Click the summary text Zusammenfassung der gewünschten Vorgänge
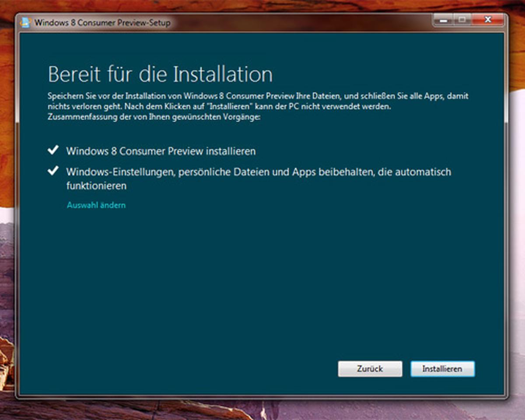Screen dimensions: 525x420 coord(153,117)
